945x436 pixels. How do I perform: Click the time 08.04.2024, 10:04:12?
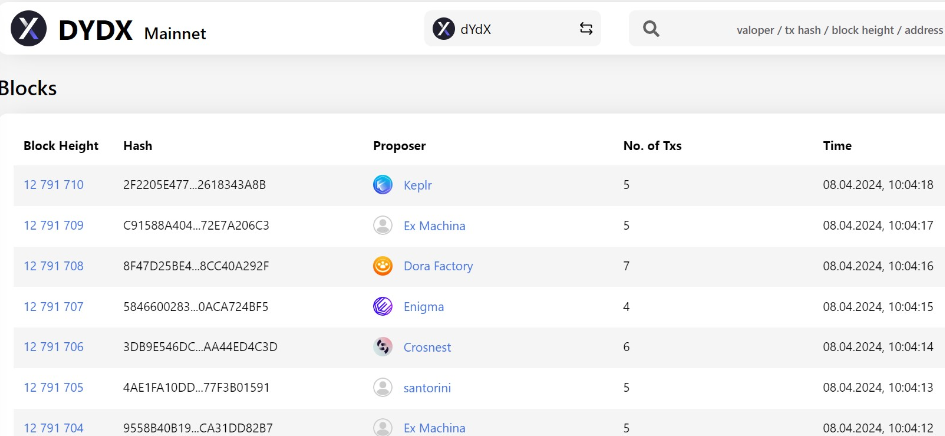pyautogui.click(x=878, y=428)
